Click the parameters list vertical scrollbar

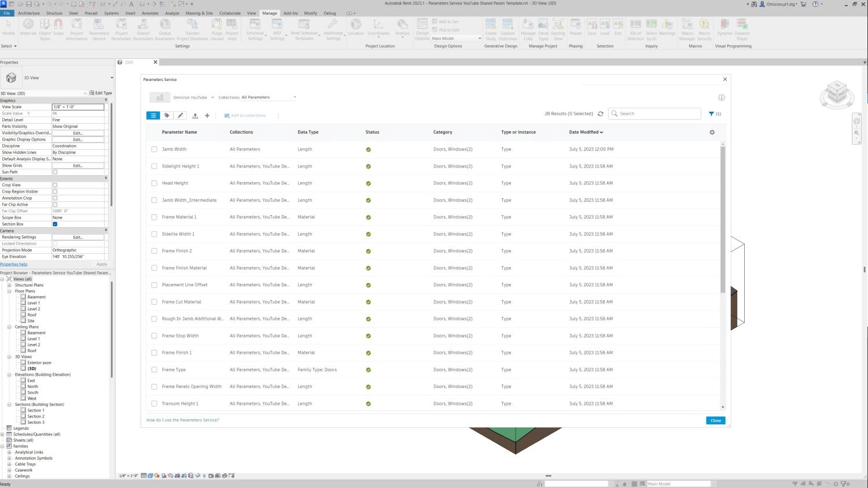723,220
